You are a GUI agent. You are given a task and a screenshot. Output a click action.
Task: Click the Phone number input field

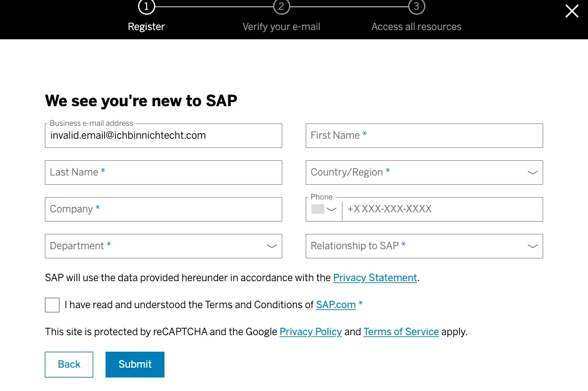coord(442,209)
